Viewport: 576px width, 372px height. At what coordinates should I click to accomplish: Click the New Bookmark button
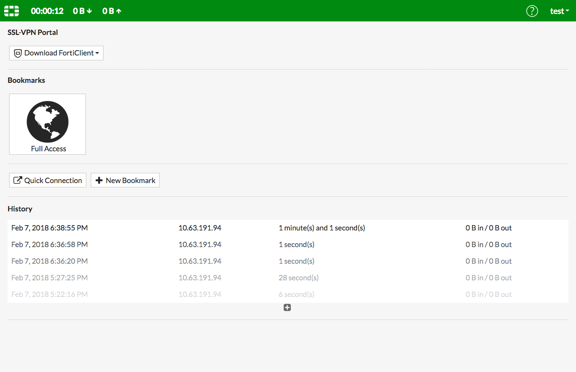[125, 180]
